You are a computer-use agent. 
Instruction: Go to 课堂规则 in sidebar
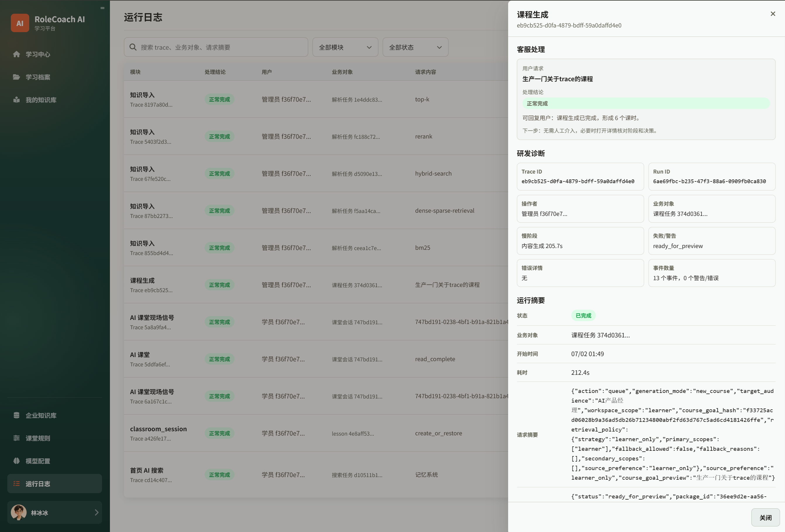coord(55,438)
